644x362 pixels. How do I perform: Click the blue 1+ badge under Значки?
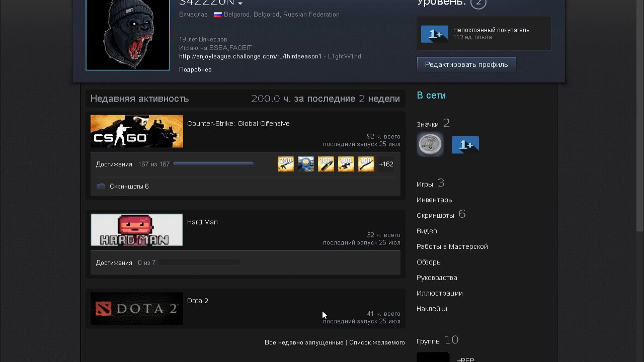point(465,145)
